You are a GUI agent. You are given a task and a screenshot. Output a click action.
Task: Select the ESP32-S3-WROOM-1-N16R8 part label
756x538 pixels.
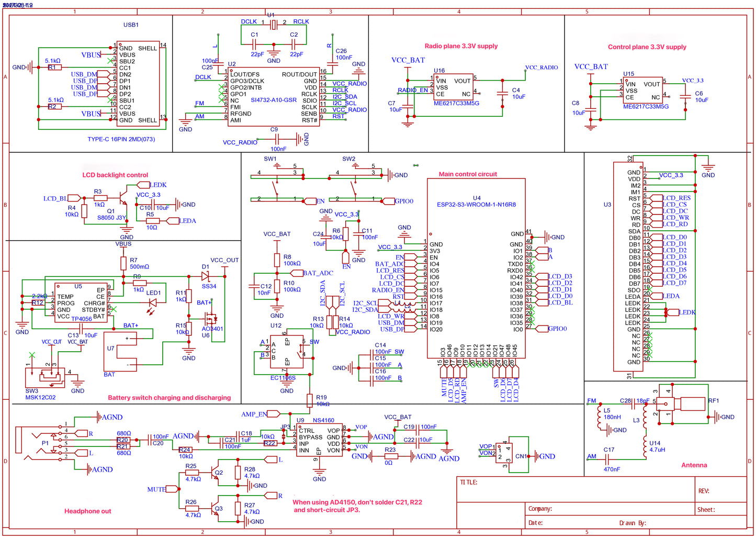click(x=476, y=205)
